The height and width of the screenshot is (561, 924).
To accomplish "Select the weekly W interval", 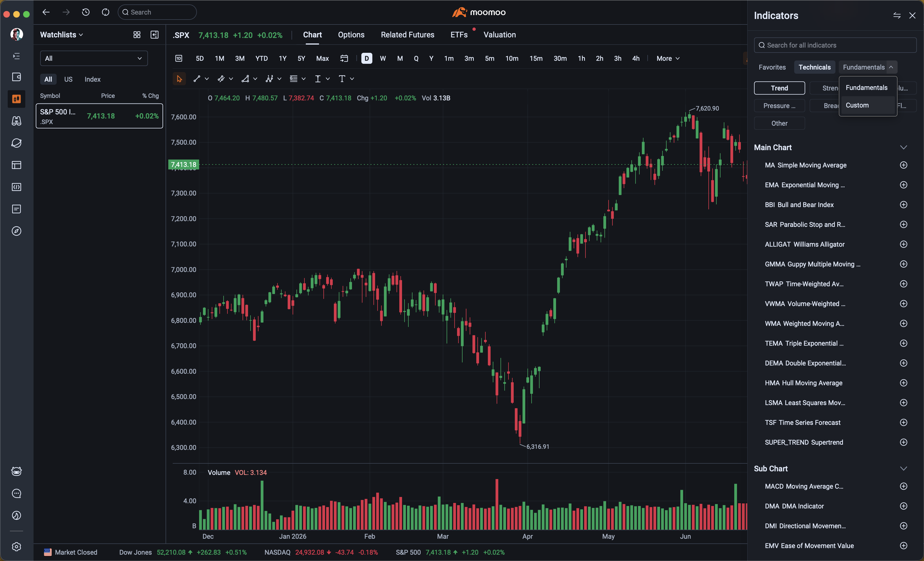I will (383, 59).
